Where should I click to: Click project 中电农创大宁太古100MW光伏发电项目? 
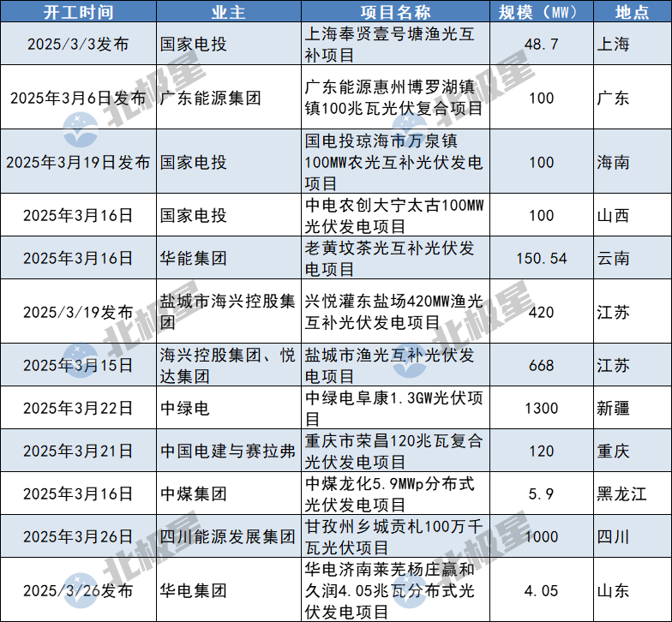(x=394, y=216)
